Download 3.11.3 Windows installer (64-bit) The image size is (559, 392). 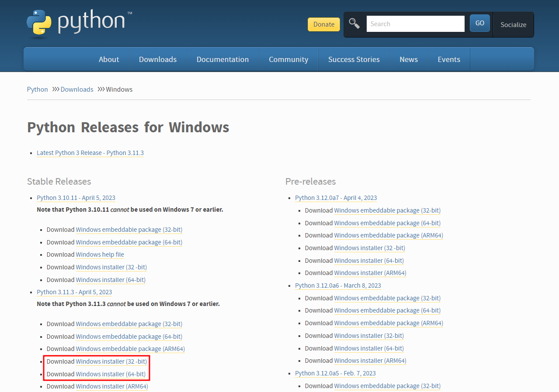111,374
